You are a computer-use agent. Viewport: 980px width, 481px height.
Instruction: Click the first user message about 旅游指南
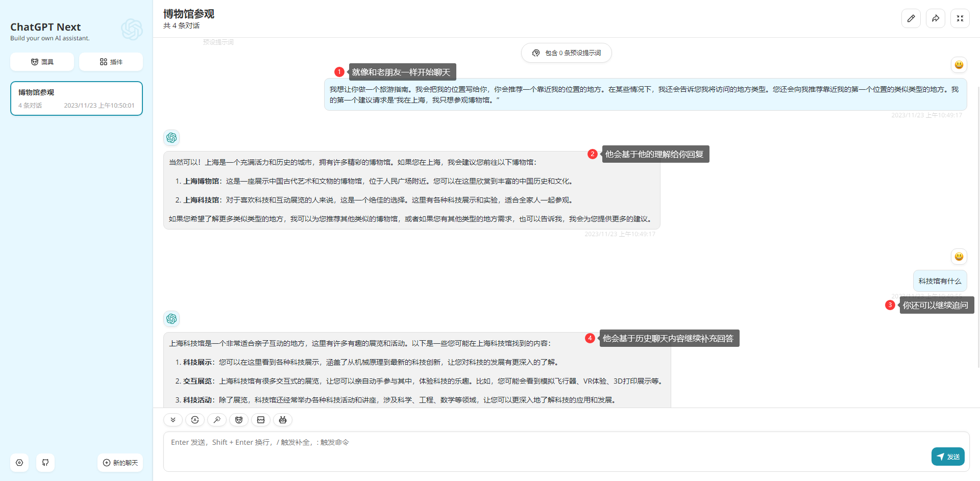pyautogui.click(x=645, y=94)
